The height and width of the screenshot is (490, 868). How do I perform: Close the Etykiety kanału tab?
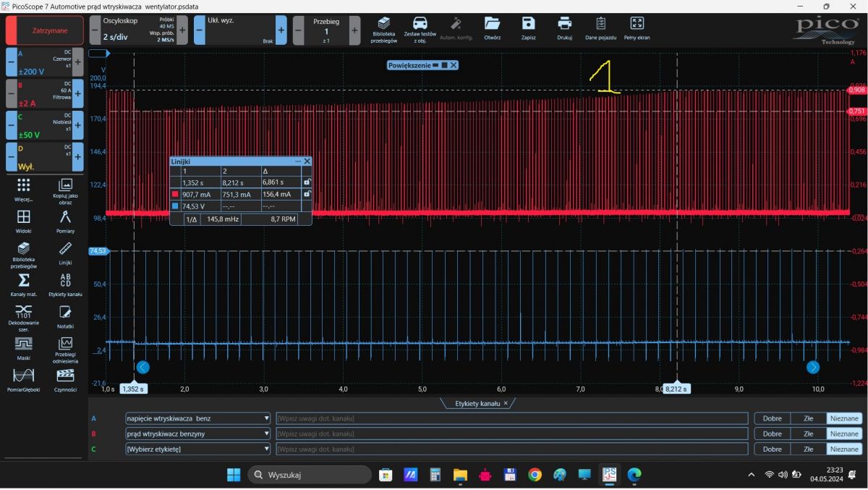pos(506,403)
